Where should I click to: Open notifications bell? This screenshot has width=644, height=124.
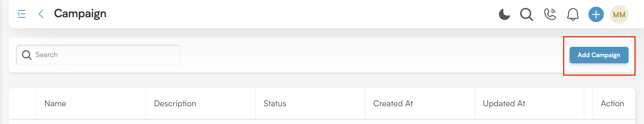(x=573, y=14)
